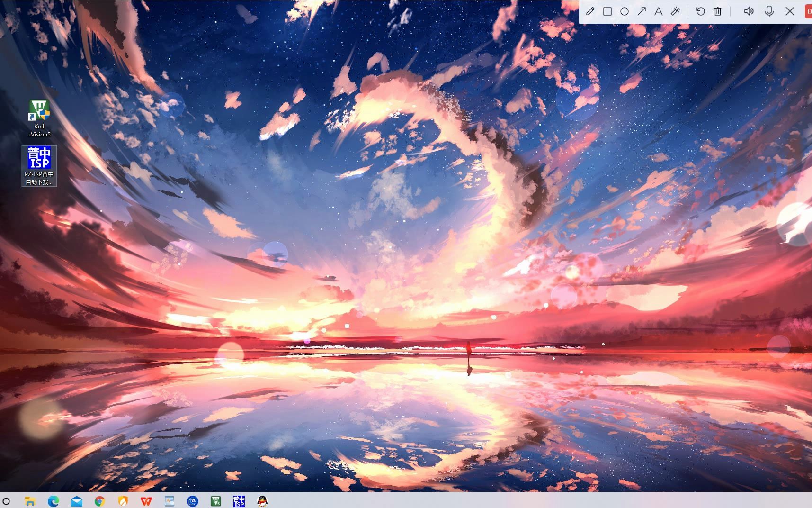
Task: Click the red recording timer button
Action: click(x=809, y=11)
